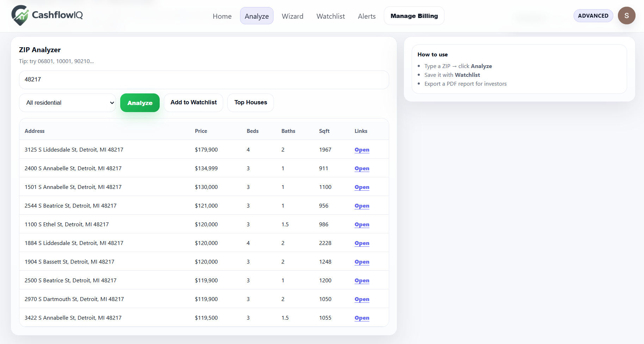
Task: Open the user avatar menu
Action: pyautogui.click(x=627, y=16)
